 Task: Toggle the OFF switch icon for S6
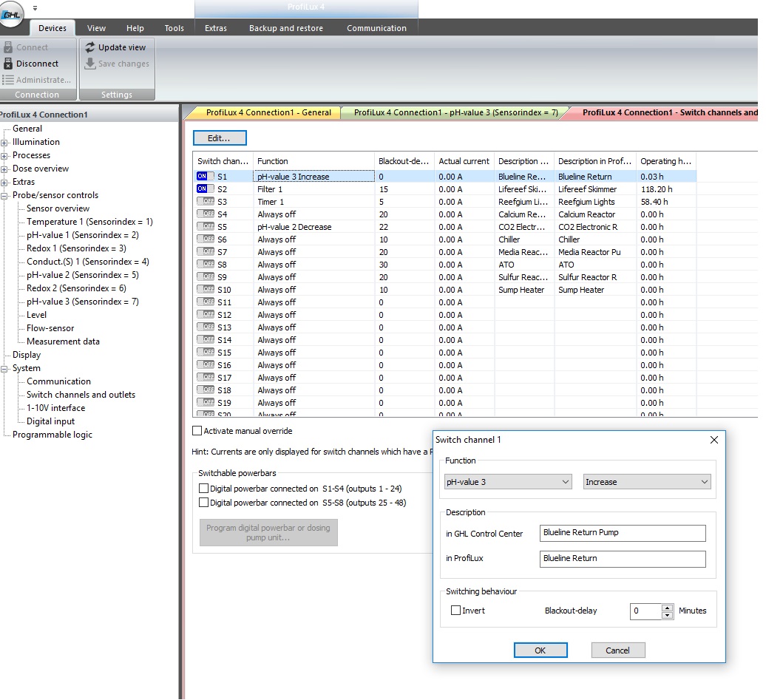coord(206,239)
